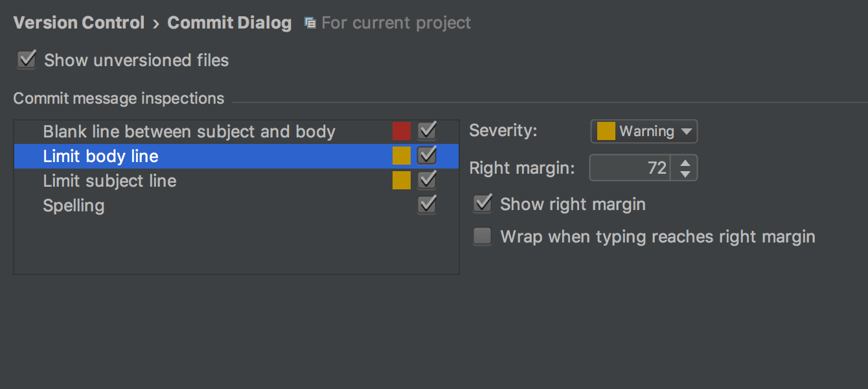Click the 'For current project' scope icon
868x389 pixels.
pos(309,21)
